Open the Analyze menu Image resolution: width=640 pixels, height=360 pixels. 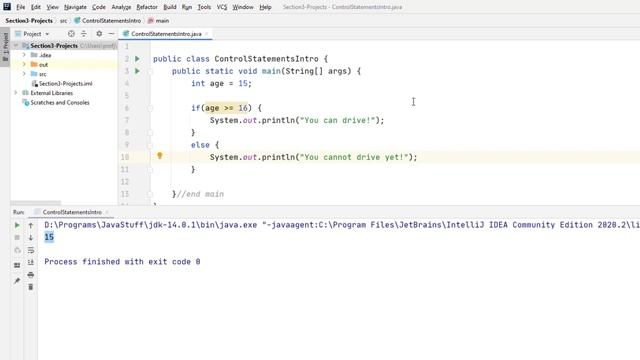(121, 7)
